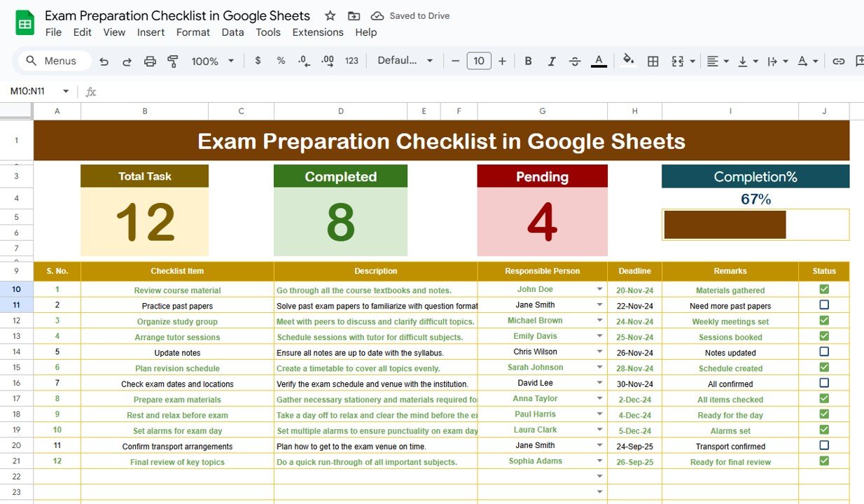Open zoom level dropdown

(x=212, y=62)
